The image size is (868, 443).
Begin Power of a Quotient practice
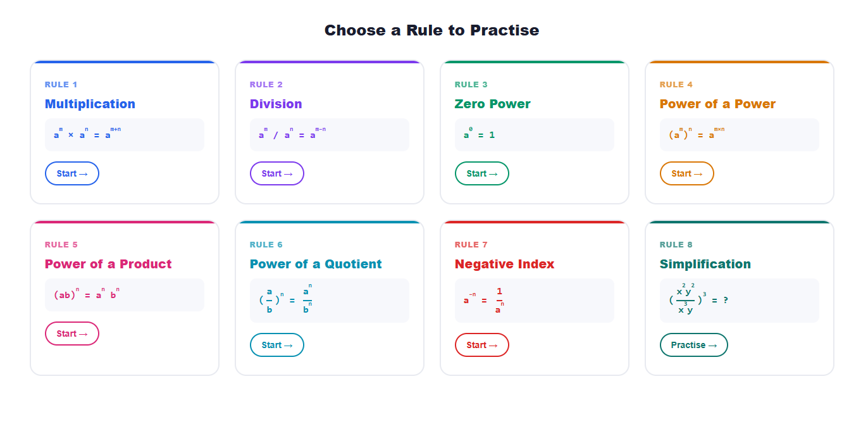point(276,344)
